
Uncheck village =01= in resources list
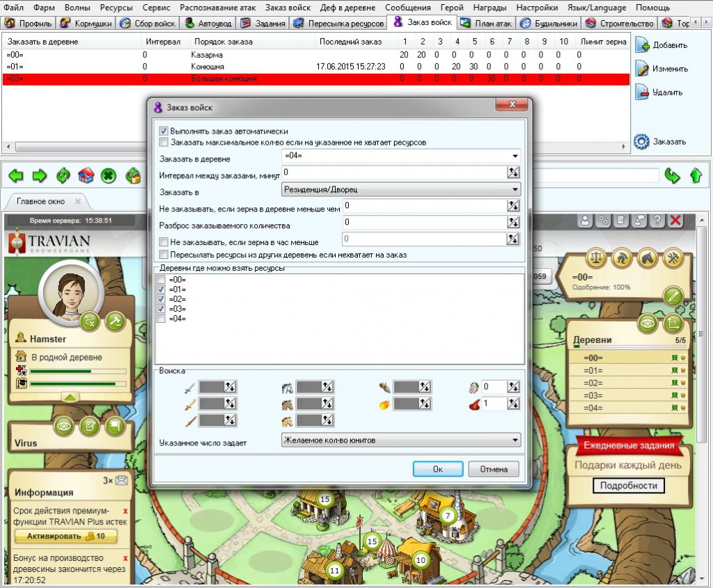pos(161,289)
